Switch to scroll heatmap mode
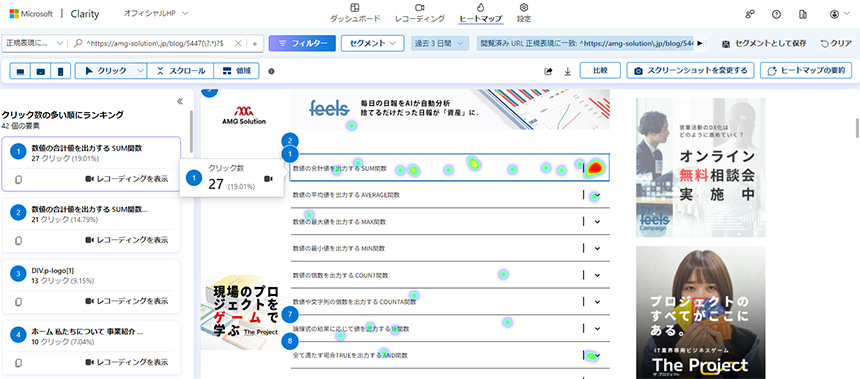Image resolution: width=860 pixels, height=379 pixels. point(180,71)
